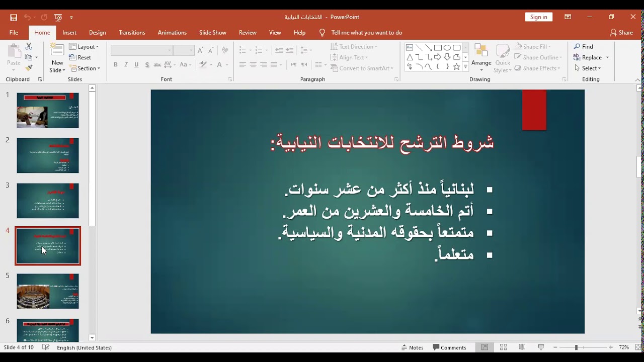Increase font size icon

pyautogui.click(x=201, y=50)
